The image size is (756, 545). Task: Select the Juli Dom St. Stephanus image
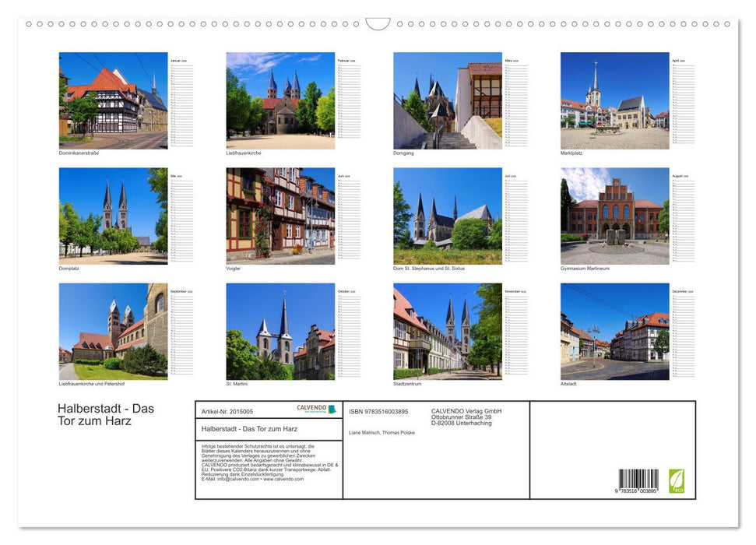448,216
